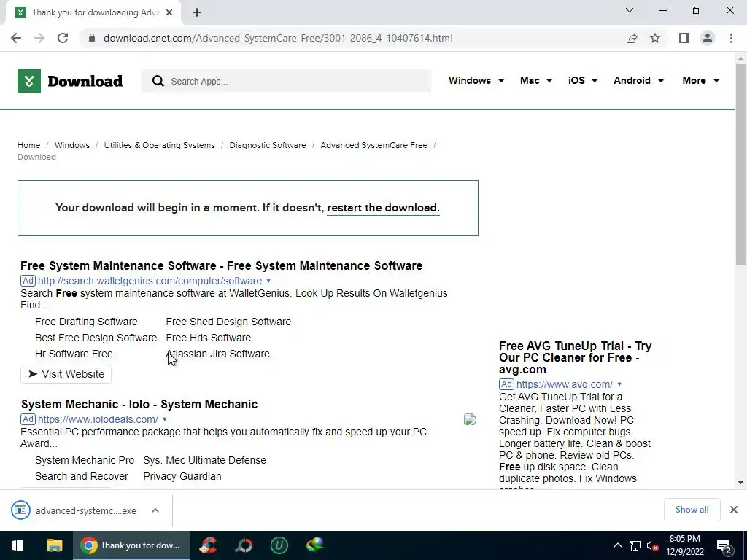Image resolution: width=747 pixels, height=560 pixels.
Task: Open Chrome's three-dot menu
Action: (x=731, y=38)
